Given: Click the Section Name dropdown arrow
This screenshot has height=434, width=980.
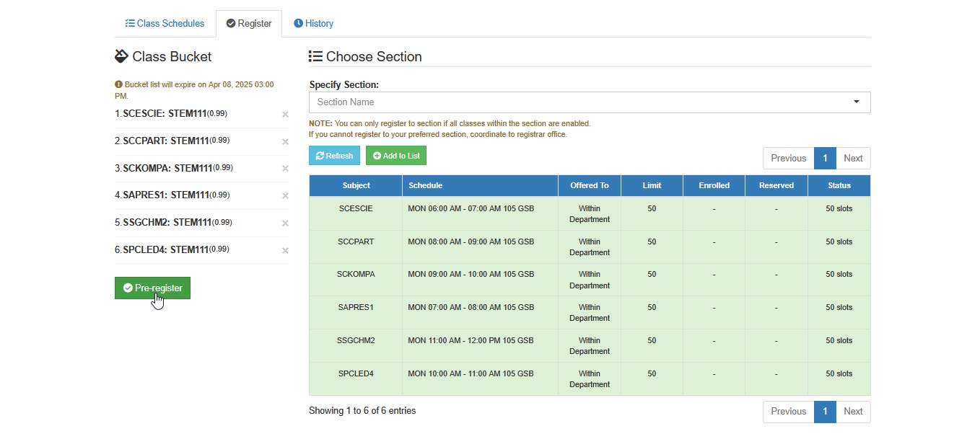Looking at the screenshot, I should click(x=857, y=102).
